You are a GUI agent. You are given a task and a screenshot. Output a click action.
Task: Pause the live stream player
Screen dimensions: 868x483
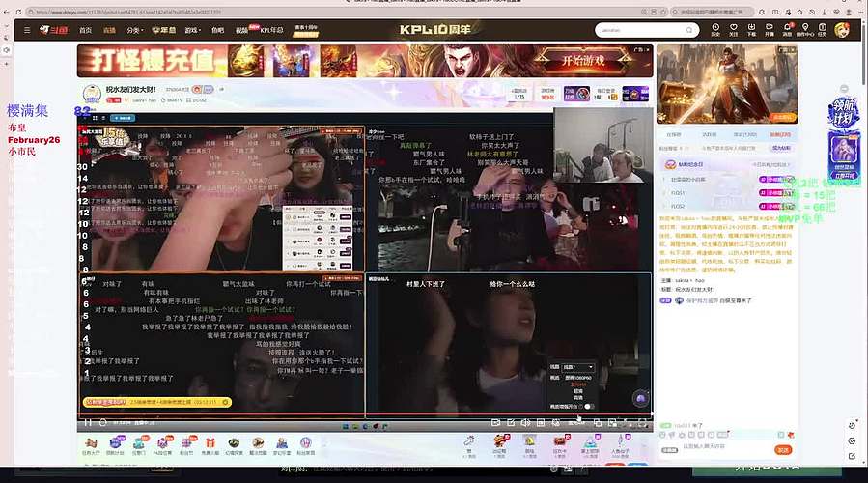88,422
